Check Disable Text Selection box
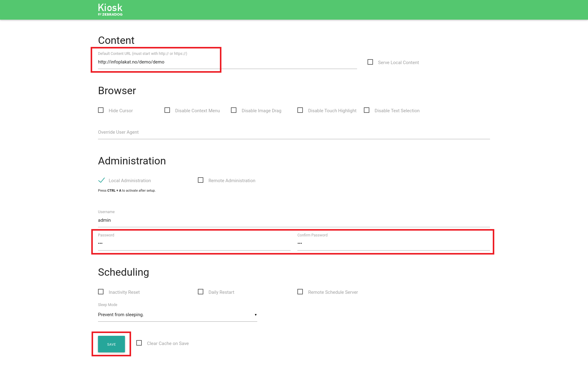588x368 pixels. tap(367, 110)
